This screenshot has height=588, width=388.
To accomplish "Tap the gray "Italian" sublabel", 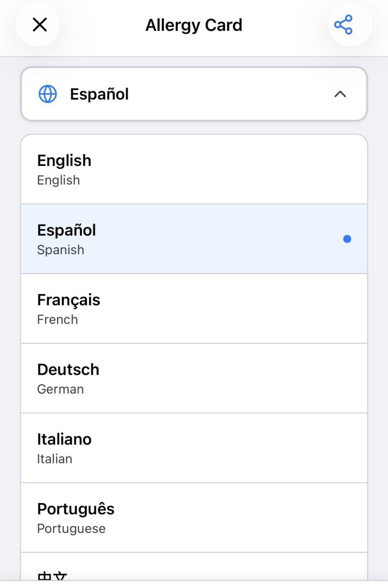I will point(55,459).
